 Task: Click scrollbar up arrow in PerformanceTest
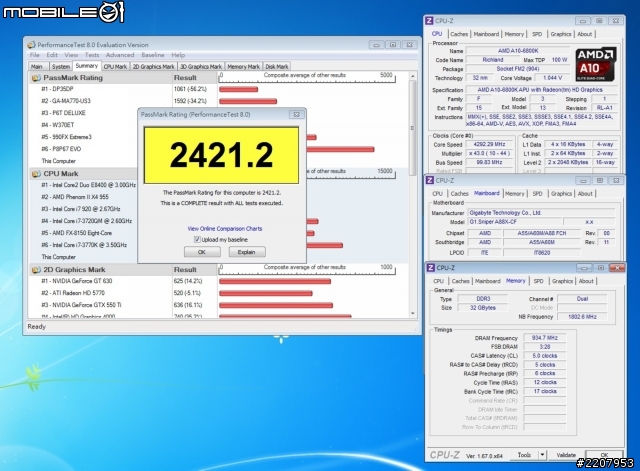(413, 76)
